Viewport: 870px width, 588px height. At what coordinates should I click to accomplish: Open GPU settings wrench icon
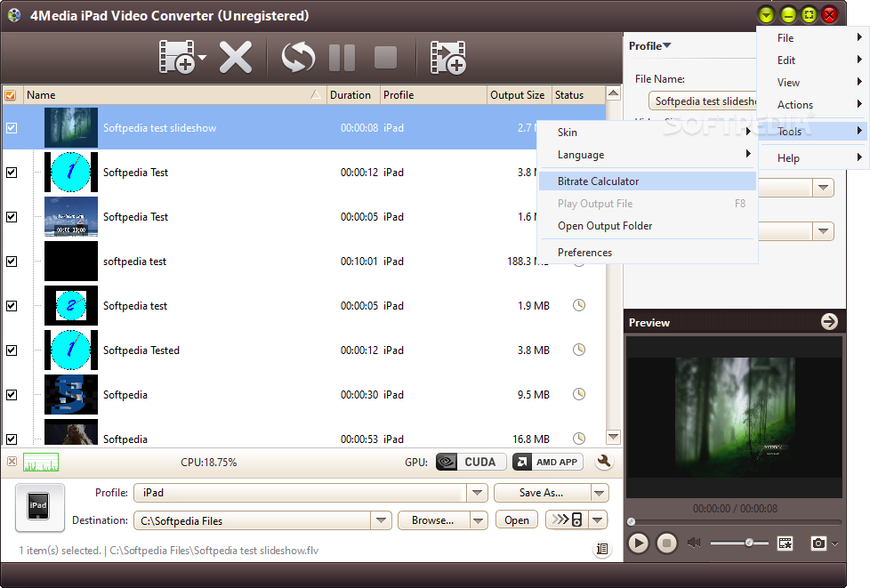click(x=604, y=461)
